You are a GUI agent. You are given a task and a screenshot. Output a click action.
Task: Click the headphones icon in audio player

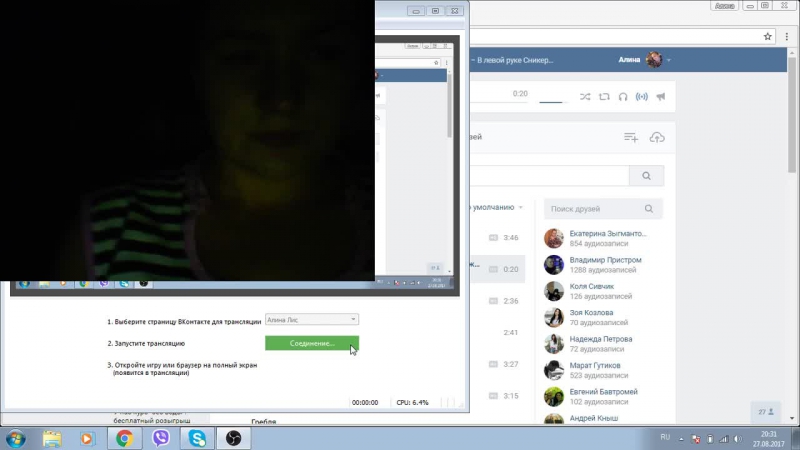(x=623, y=96)
